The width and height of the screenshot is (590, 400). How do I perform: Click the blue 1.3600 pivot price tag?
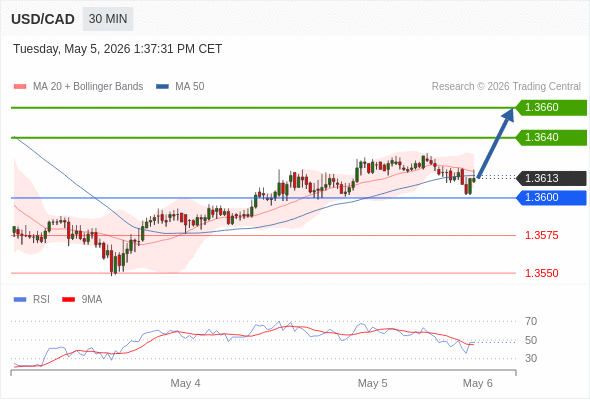551,198
